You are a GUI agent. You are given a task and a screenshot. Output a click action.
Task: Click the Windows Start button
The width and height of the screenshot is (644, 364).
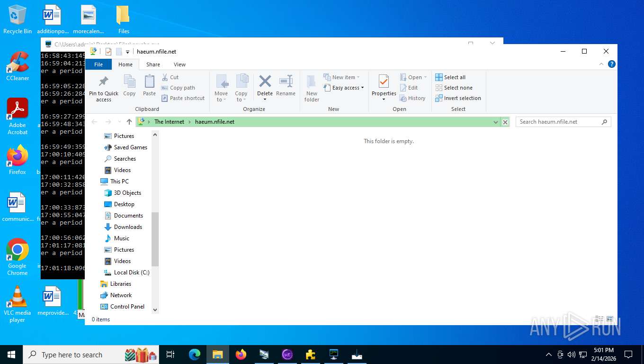pos(11,355)
